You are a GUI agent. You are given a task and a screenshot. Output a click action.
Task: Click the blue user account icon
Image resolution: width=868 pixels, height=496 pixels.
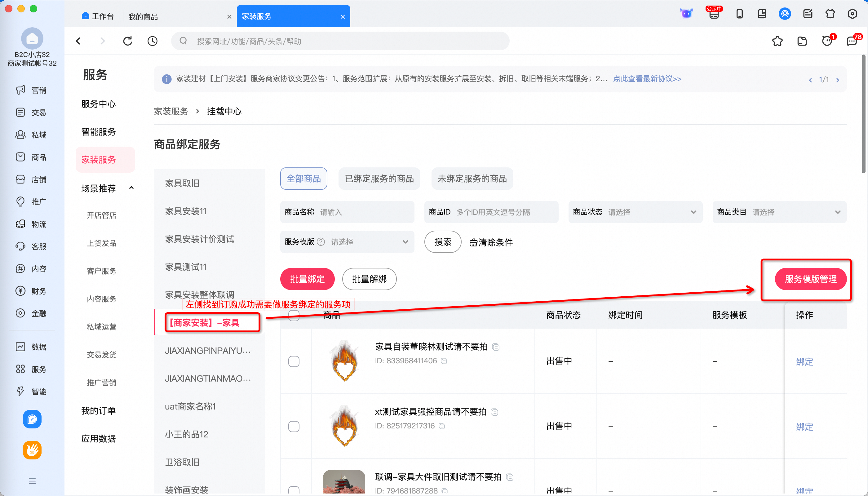[x=785, y=14]
